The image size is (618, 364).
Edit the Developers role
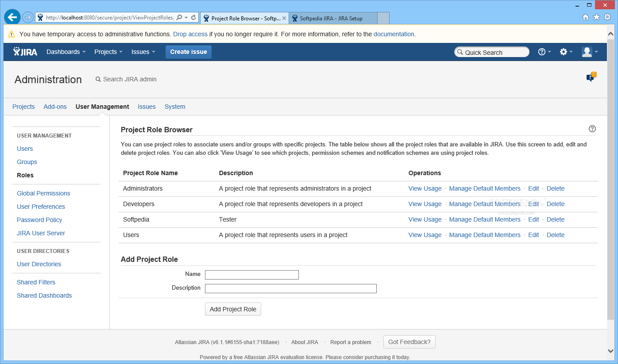(x=533, y=204)
